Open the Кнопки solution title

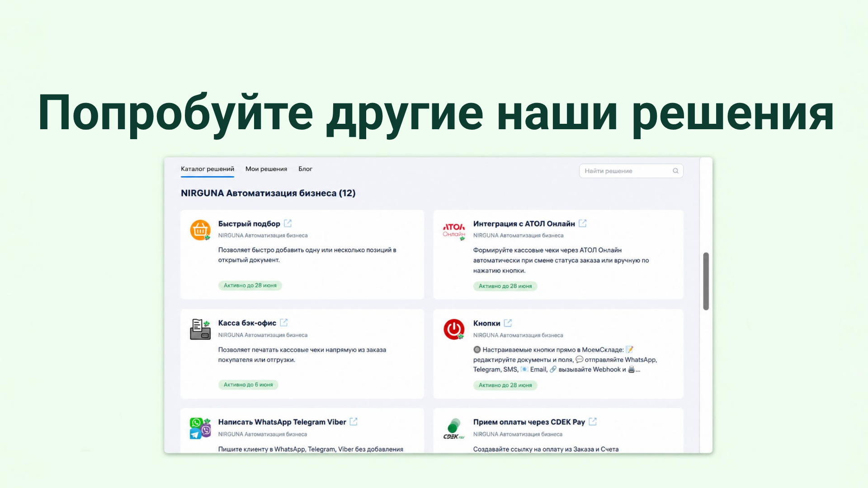(x=487, y=324)
